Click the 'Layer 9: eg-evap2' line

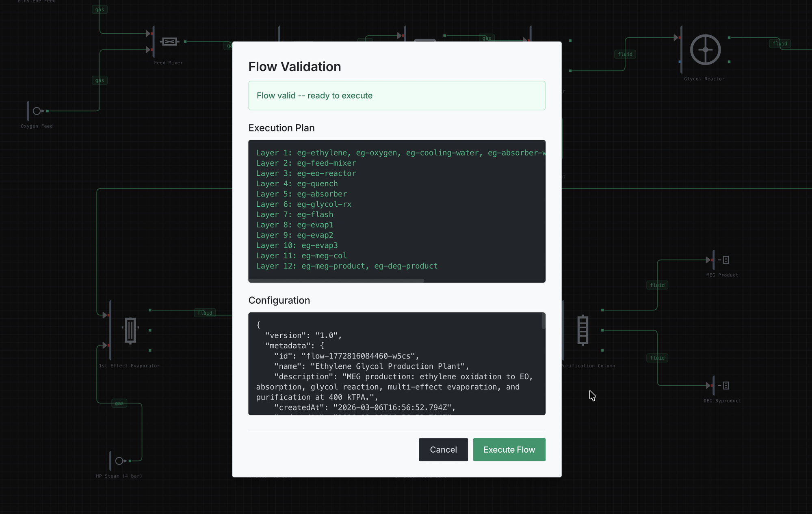294,235
